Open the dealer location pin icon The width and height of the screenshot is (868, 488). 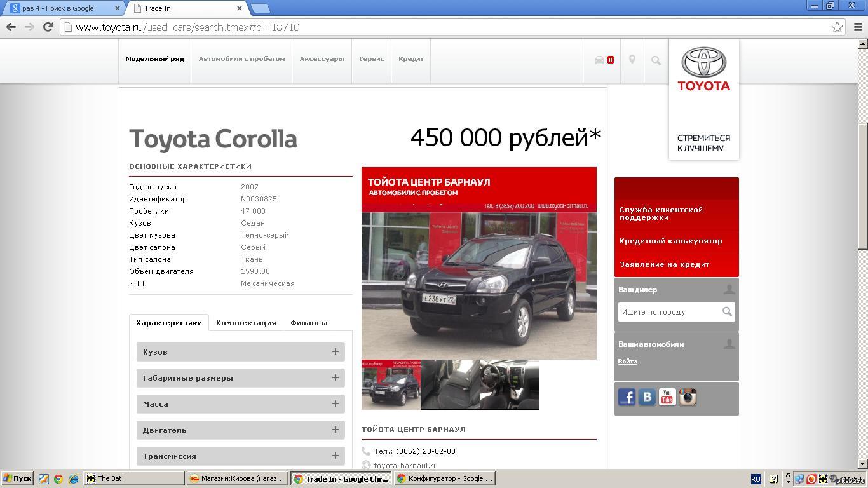[x=632, y=59]
